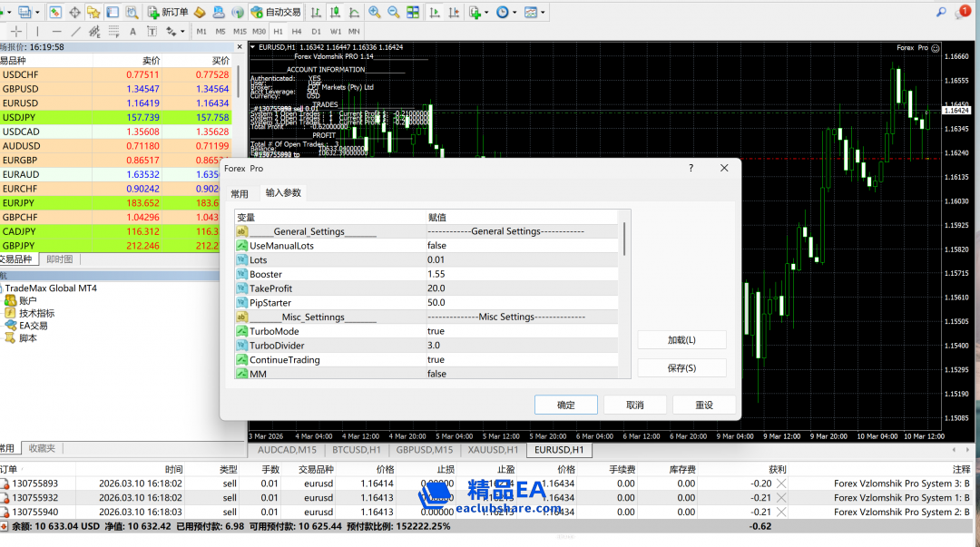Image resolution: width=980 pixels, height=547 pixels.
Task: Click the 确定 button in dialog
Action: [565, 405]
